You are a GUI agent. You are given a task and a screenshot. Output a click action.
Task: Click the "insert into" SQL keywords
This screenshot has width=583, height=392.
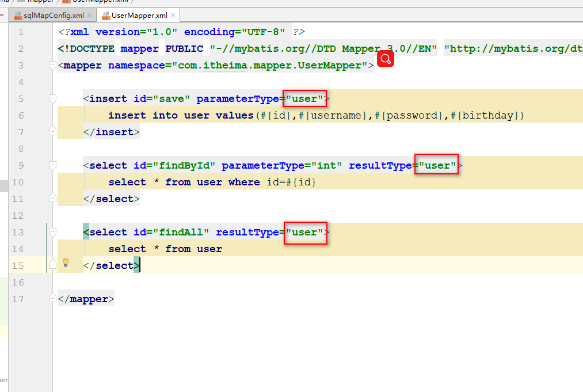(x=143, y=116)
